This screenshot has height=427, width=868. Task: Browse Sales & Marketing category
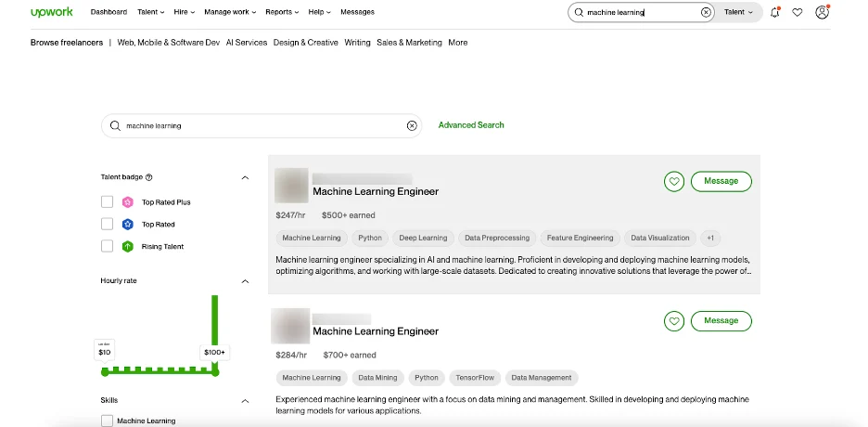pos(409,43)
